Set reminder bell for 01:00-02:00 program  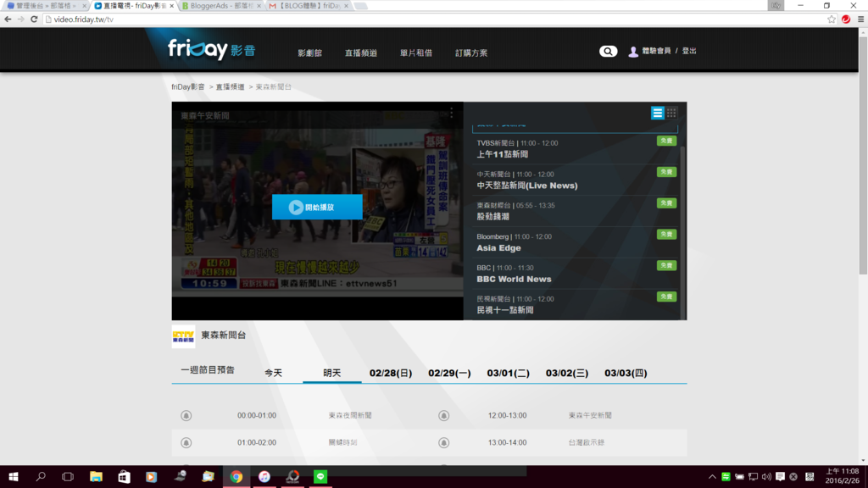click(x=186, y=442)
